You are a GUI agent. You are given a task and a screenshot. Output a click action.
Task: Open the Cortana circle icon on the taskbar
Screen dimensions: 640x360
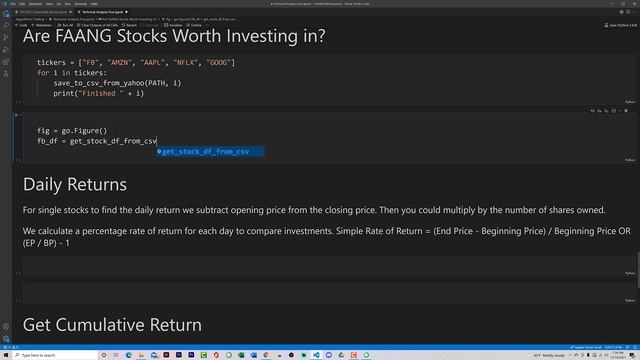click(x=104, y=355)
